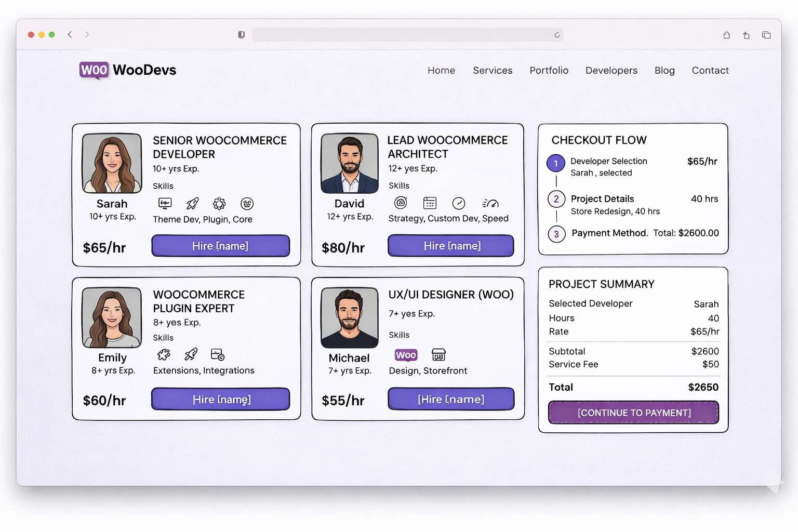The image size is (798, 532).
Task: Click the Woo badge icon on Michael's card
Action: pos(406,355)
